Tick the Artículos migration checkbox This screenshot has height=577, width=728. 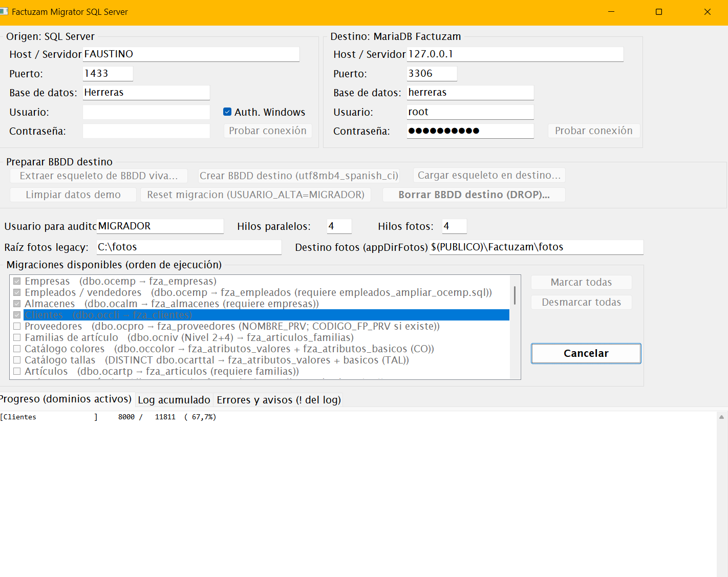click(17, 371)
